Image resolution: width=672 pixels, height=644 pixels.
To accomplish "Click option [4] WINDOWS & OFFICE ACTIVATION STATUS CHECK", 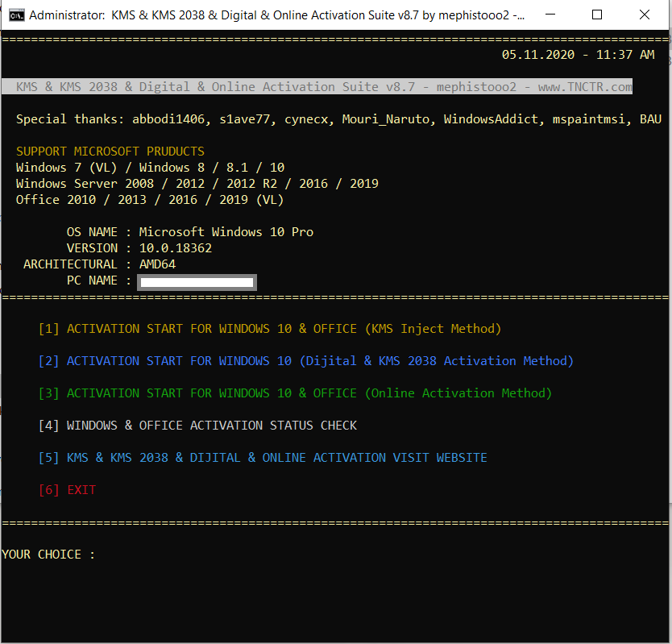I will coord(197,426).
